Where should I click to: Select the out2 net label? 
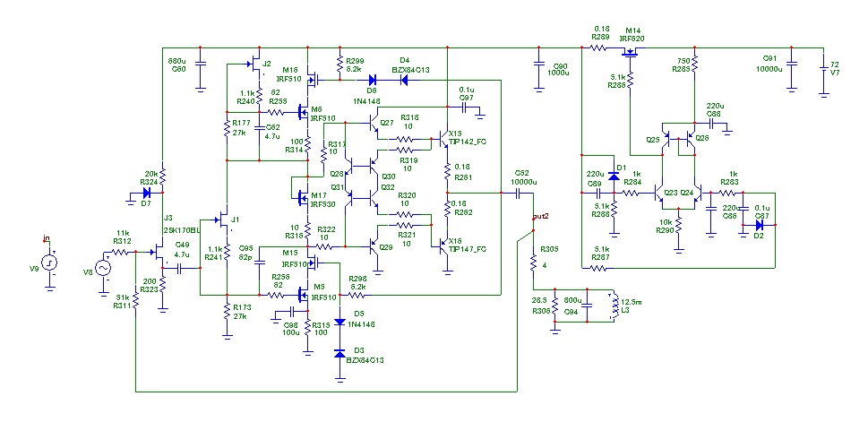pyautogui.click(x=540, y=215)
